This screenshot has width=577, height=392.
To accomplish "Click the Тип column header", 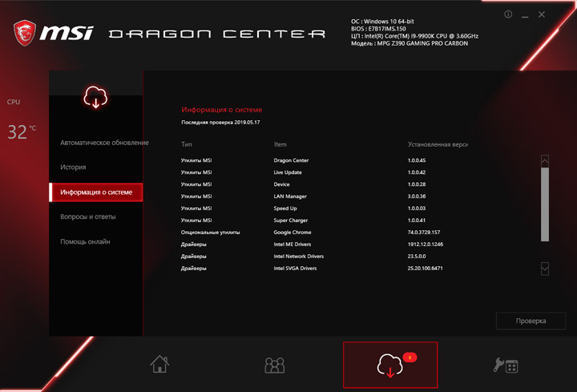I will tap(187, 144).
